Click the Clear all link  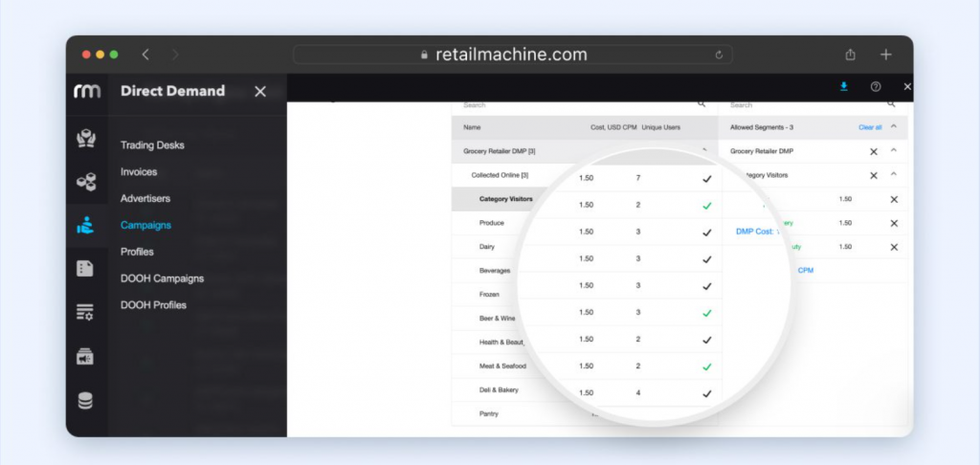point(869,127)
